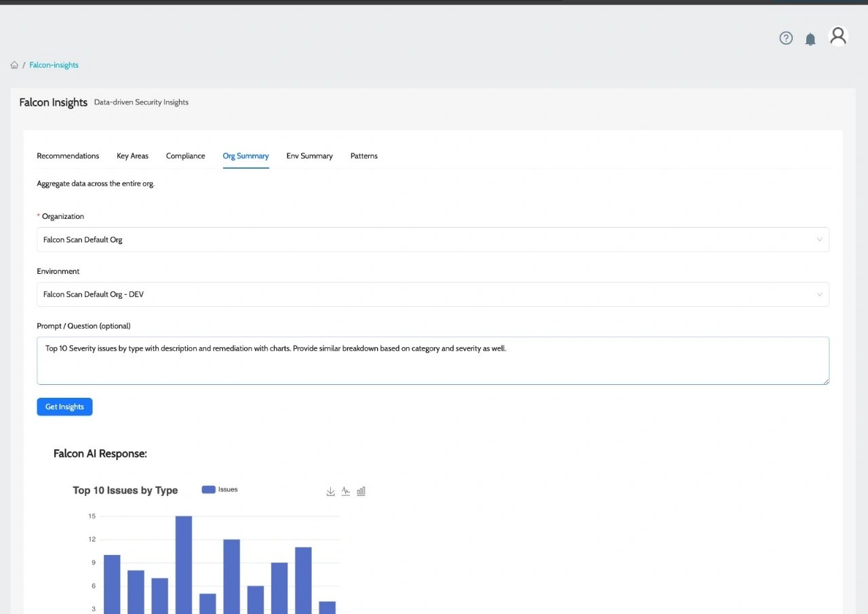Click the "Falcon AI Response:" heading
Viewport: 868px width, 614px height.
[100, 454]
